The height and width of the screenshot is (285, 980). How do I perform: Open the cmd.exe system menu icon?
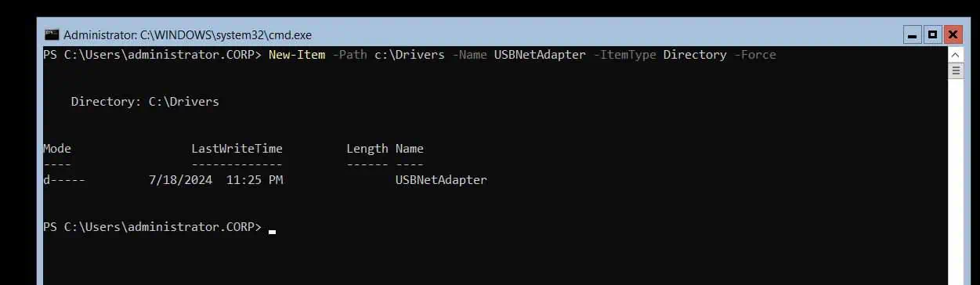pyautogui.click(x=52, y=35)
